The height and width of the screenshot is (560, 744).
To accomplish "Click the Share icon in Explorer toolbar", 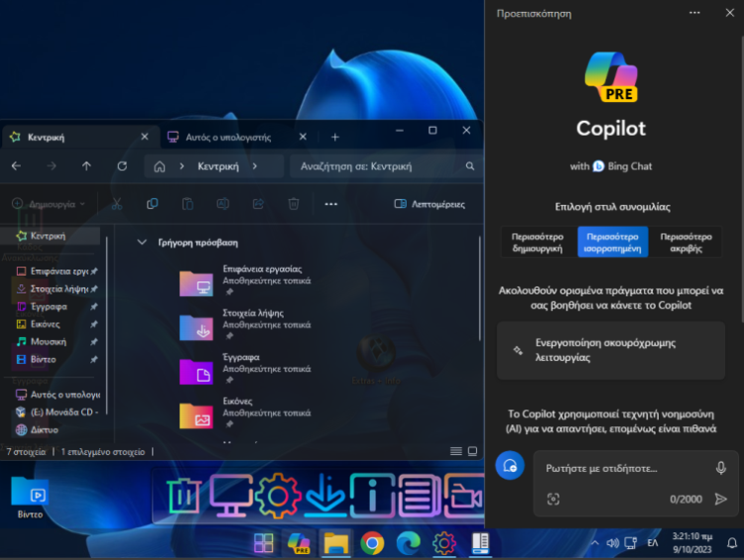I will (258, 204).
